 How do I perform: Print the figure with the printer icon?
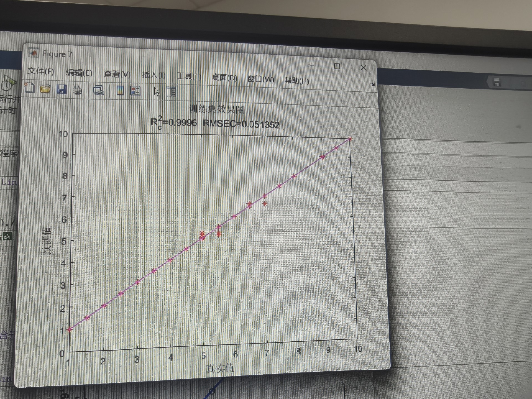tap(78, 90)
